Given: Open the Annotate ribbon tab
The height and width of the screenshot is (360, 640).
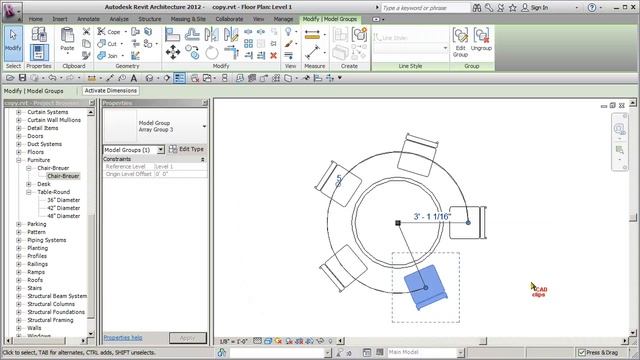Looking at the screenshot, I should coord(88,19).
